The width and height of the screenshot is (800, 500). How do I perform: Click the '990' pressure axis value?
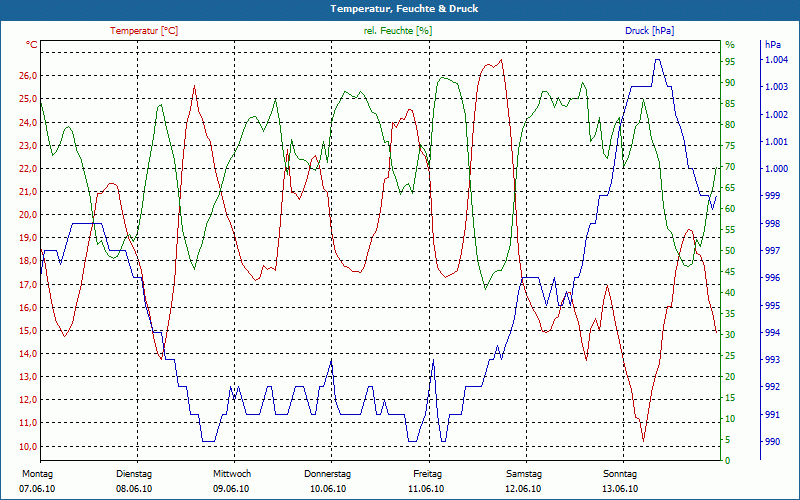coord(771,441)
